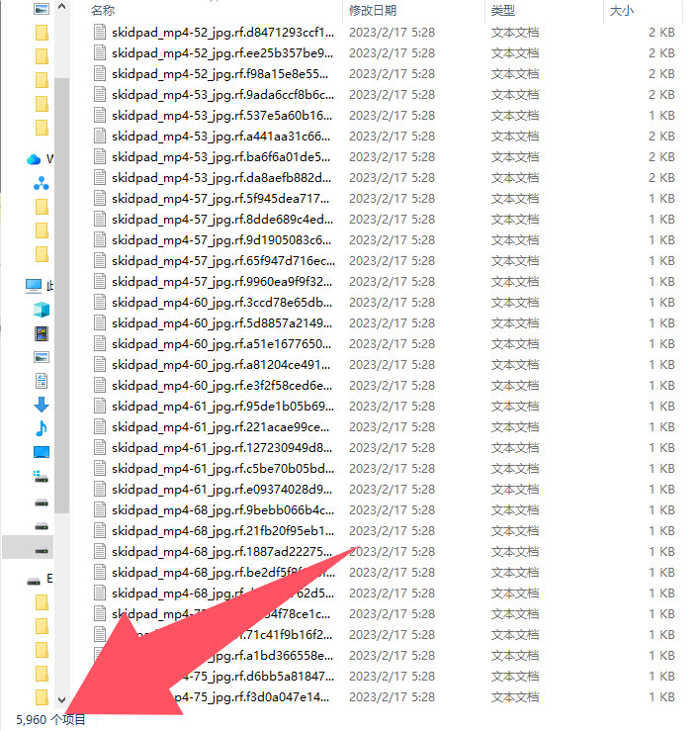Open Desktop blue screen icon in sidebar
The width and height of the screenshot is (700, 731).
coord(42,452)
